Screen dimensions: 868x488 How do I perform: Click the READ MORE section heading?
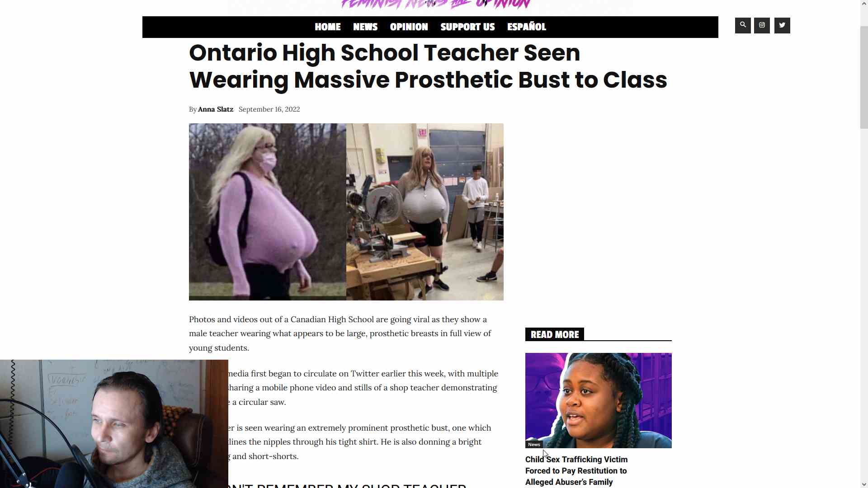point(555,334)
